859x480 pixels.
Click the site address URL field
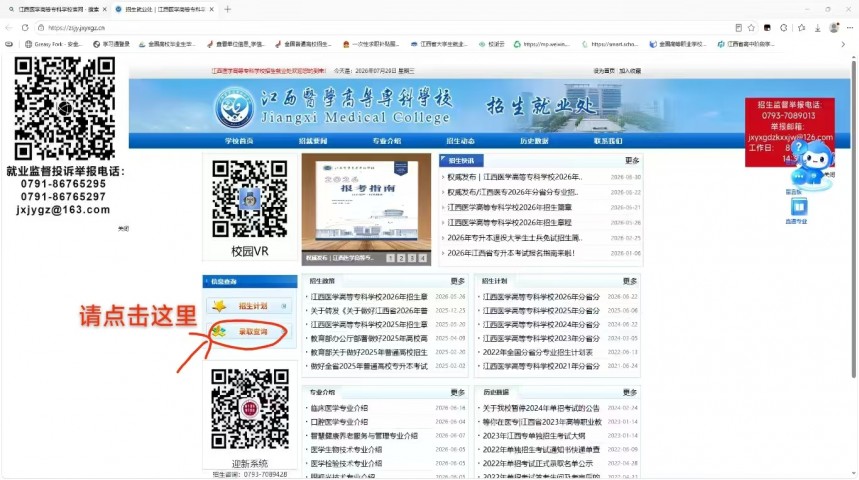point(383,27)
